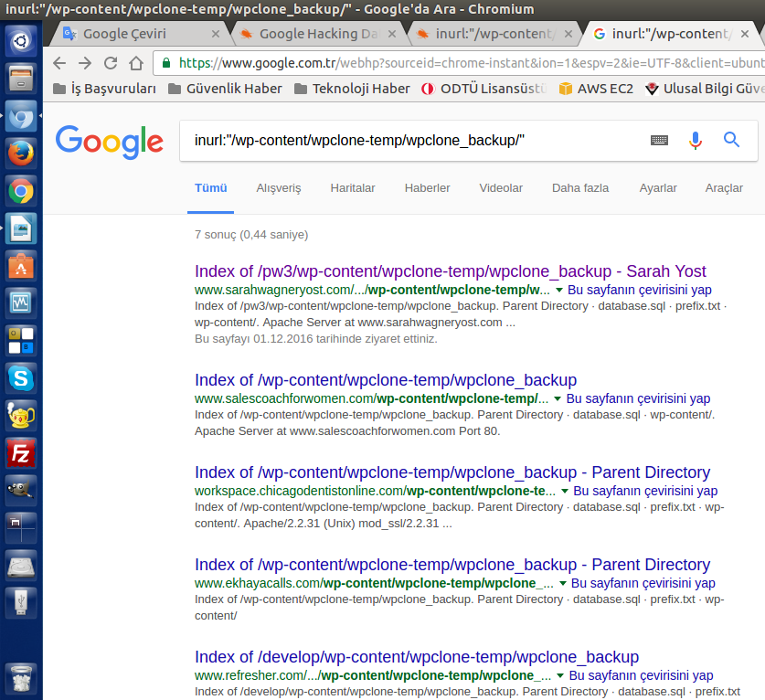765x700 pixels.
Task: Switch to the Google Hacking Da tab
Action: tap(318, 34)
